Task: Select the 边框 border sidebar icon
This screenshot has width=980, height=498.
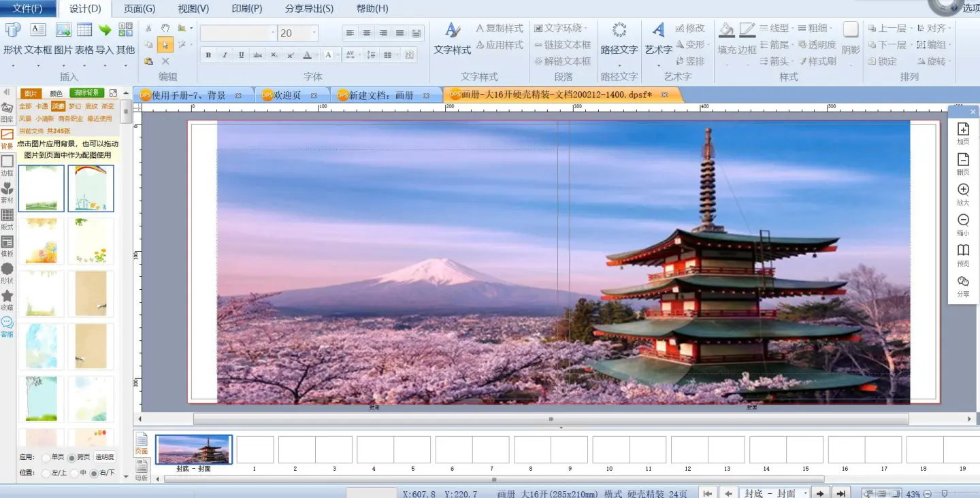Action: pos(7,165)
